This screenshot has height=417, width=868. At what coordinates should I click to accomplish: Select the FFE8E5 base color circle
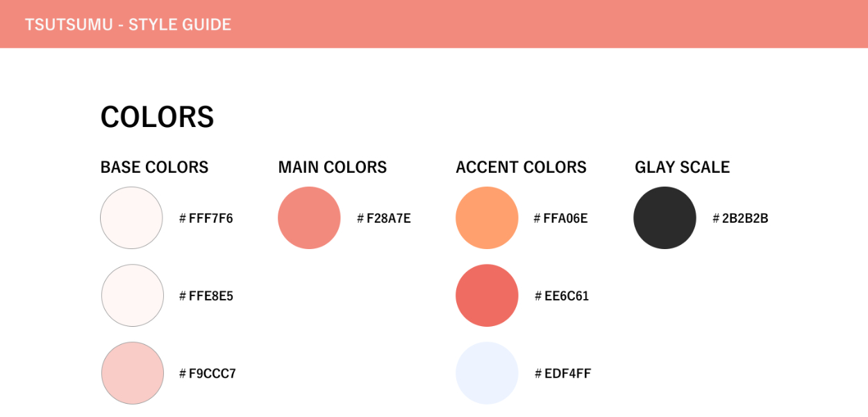[132, 296]
